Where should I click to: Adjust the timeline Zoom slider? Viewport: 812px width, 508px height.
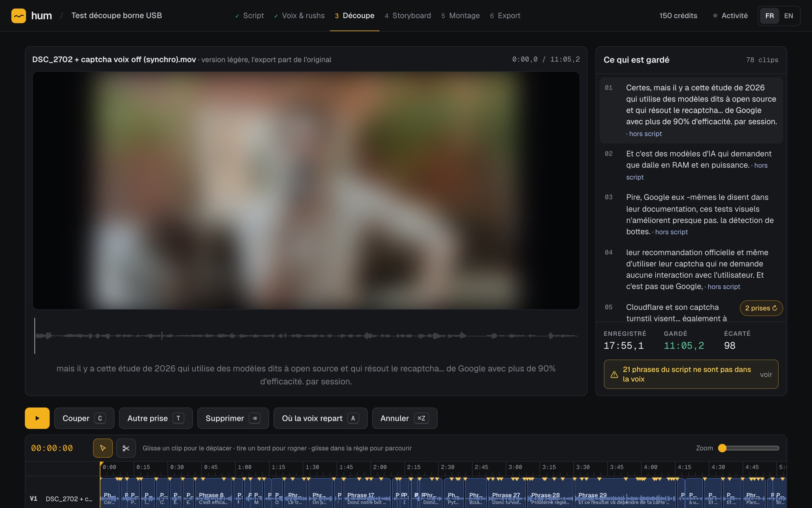click(749, 448)
